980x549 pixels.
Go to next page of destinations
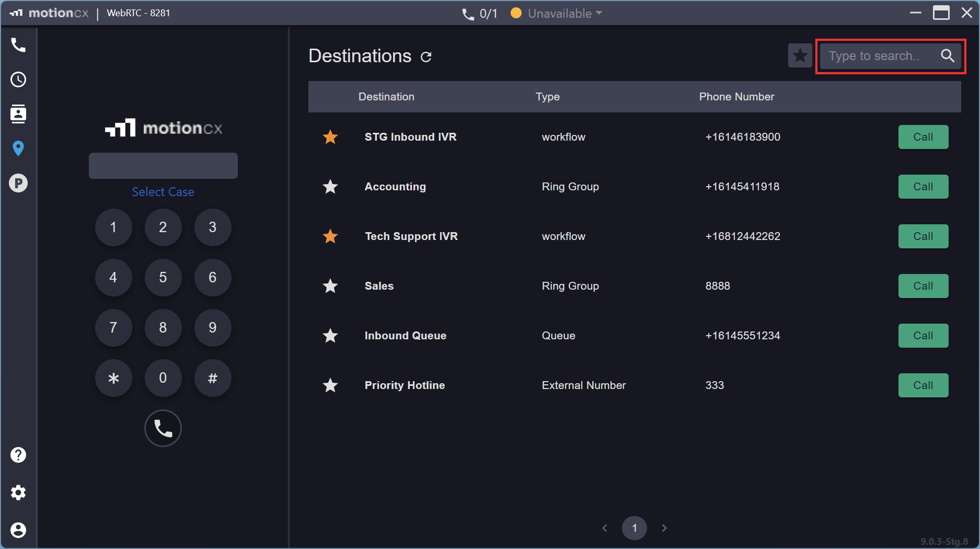[x=664, y=528]
